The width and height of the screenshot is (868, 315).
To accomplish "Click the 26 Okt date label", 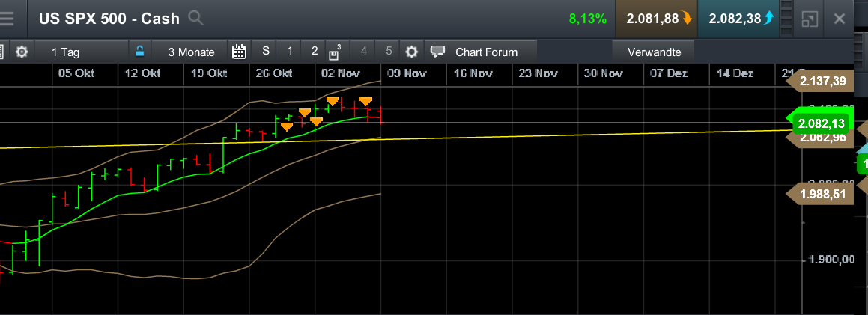I will tap(273, 73).
